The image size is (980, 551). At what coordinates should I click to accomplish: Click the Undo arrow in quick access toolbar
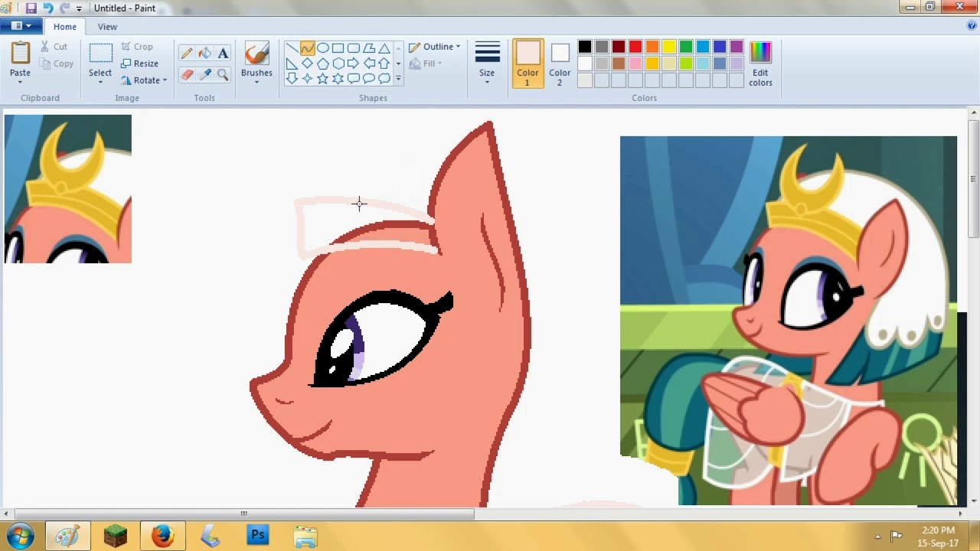(47, 8)
